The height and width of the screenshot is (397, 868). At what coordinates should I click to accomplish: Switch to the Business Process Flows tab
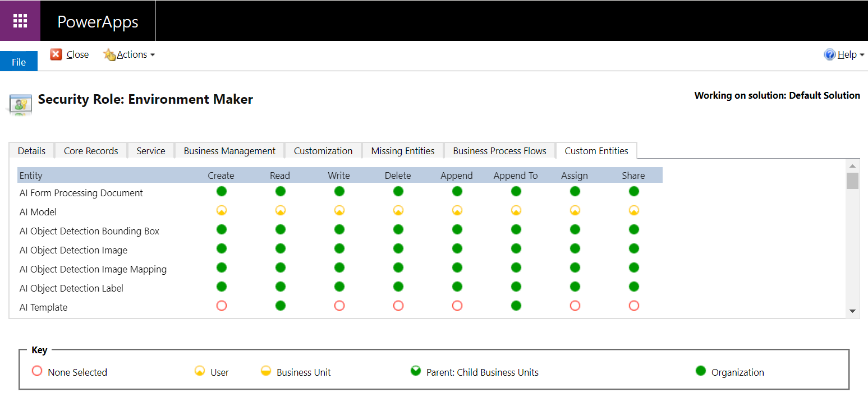pos(499,151)
